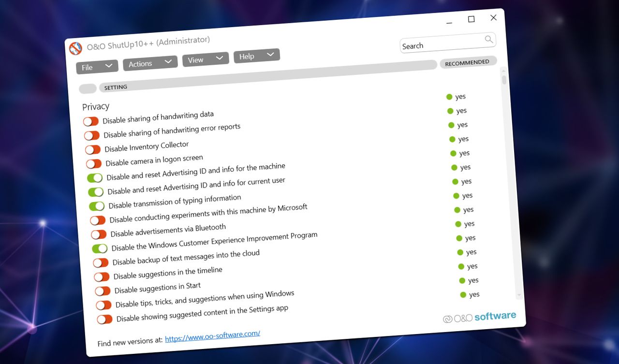
Task: Click the scrollbar down arrow
Action: 519,295
